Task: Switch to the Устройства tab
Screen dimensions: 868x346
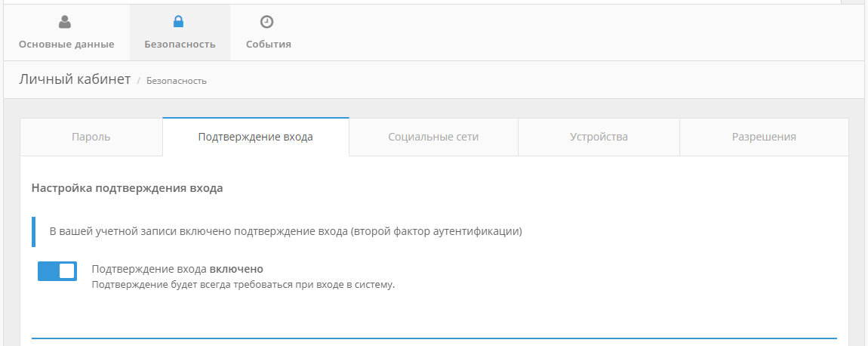Action: click(599, 137)
